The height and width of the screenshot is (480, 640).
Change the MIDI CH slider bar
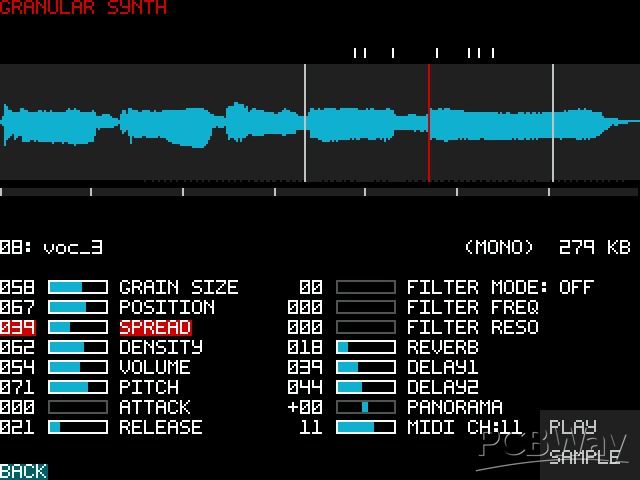[x=365, y=427]
